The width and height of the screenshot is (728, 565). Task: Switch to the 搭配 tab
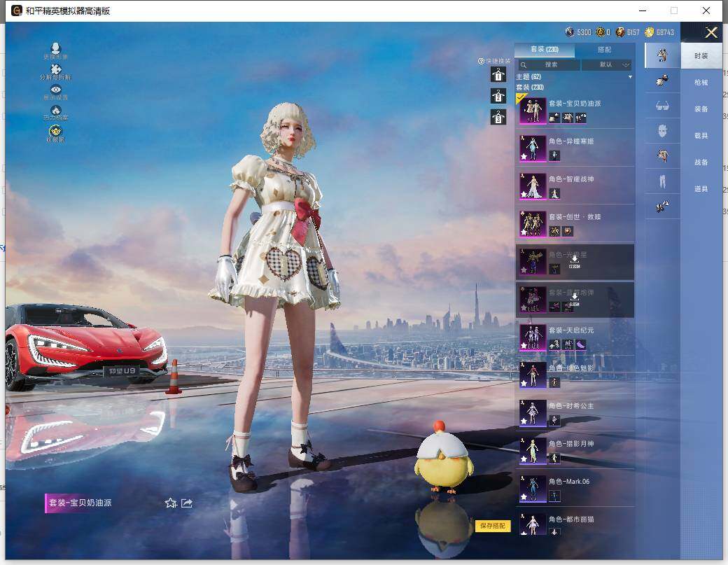[604, 50]
